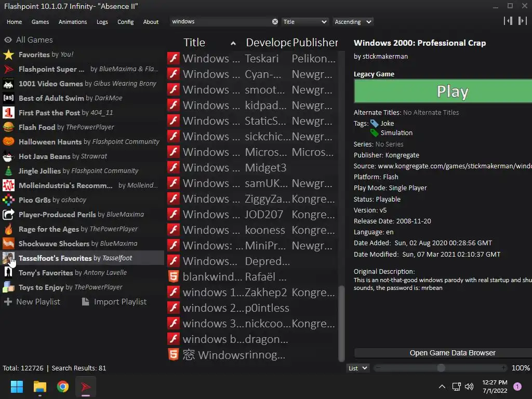The image size is (532, 399).
Task: Collapse right sidebar toggle icon
Action: point(523,21)
